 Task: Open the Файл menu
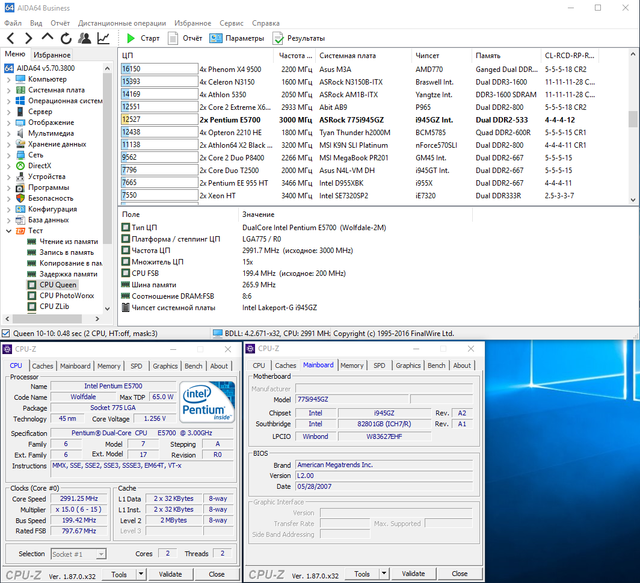13,23
